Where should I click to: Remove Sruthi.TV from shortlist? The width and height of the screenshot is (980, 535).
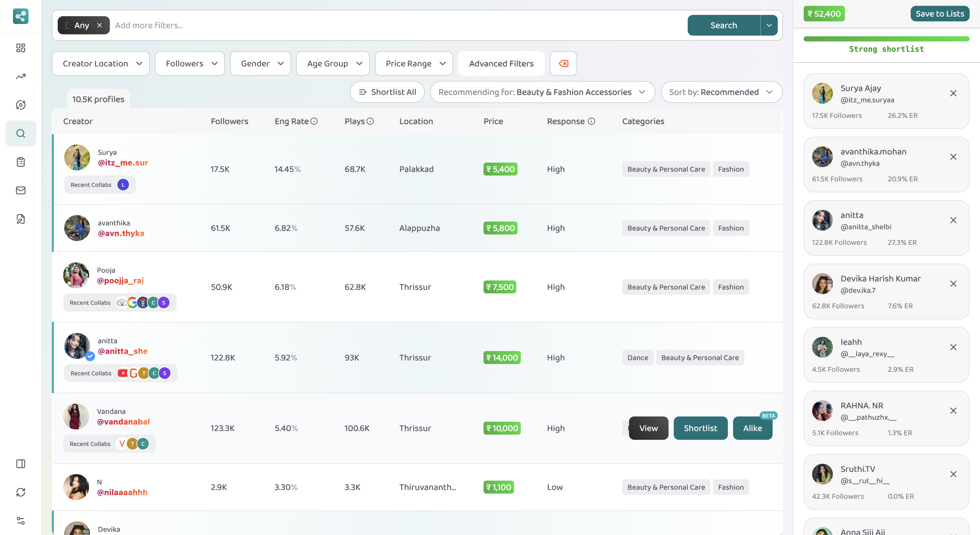point(953,474)
